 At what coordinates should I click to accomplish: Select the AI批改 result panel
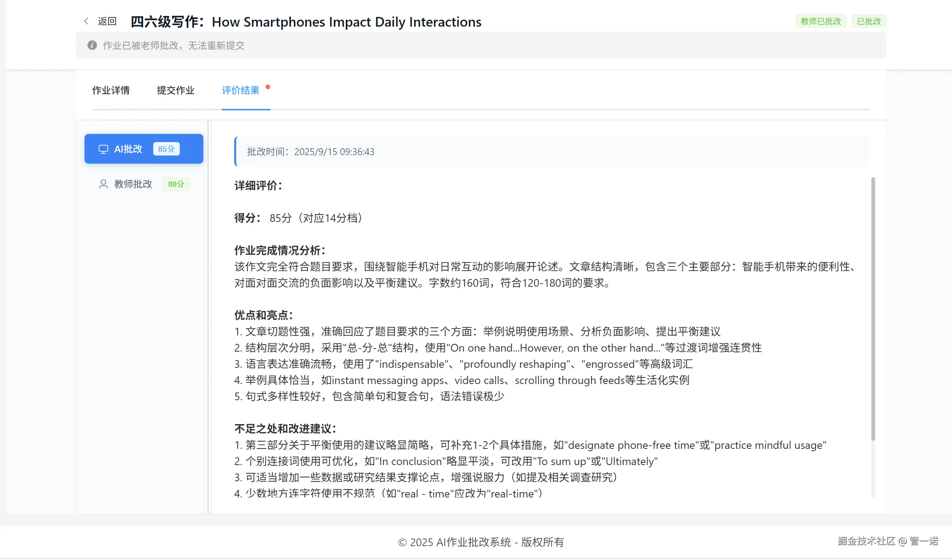pyautogui.click(x=144, y=149)
